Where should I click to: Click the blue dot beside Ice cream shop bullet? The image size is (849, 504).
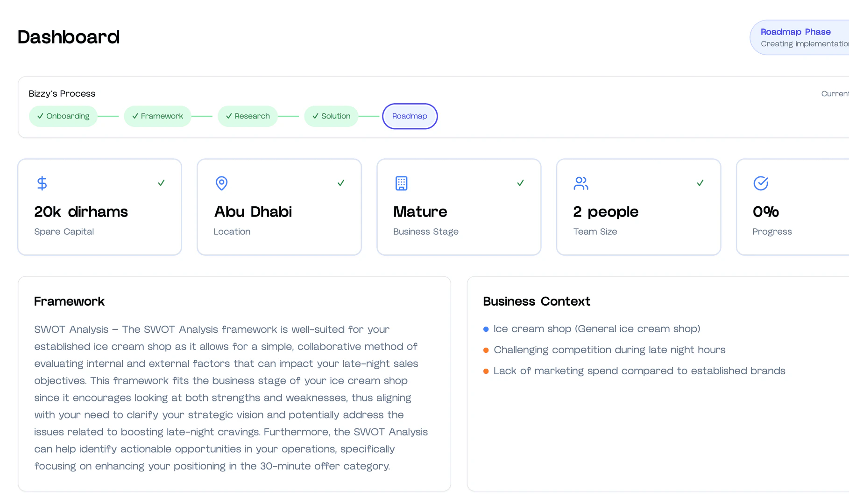[x=486, y=329]
